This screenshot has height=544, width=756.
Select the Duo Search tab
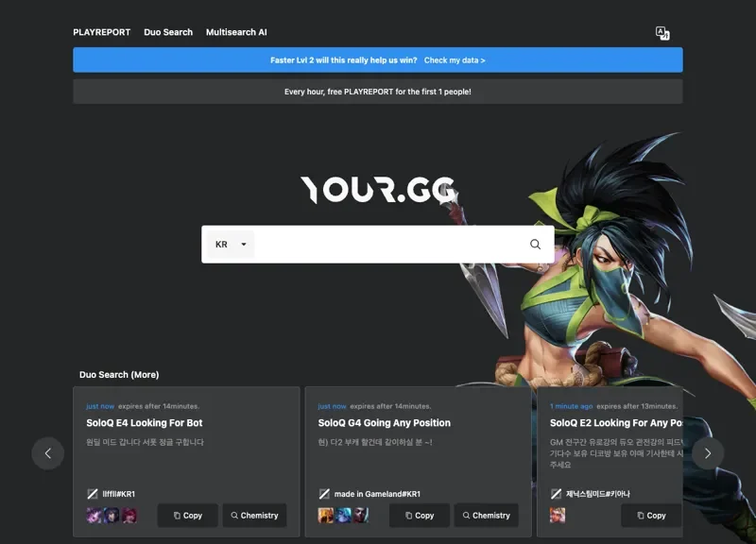[168, 32]
